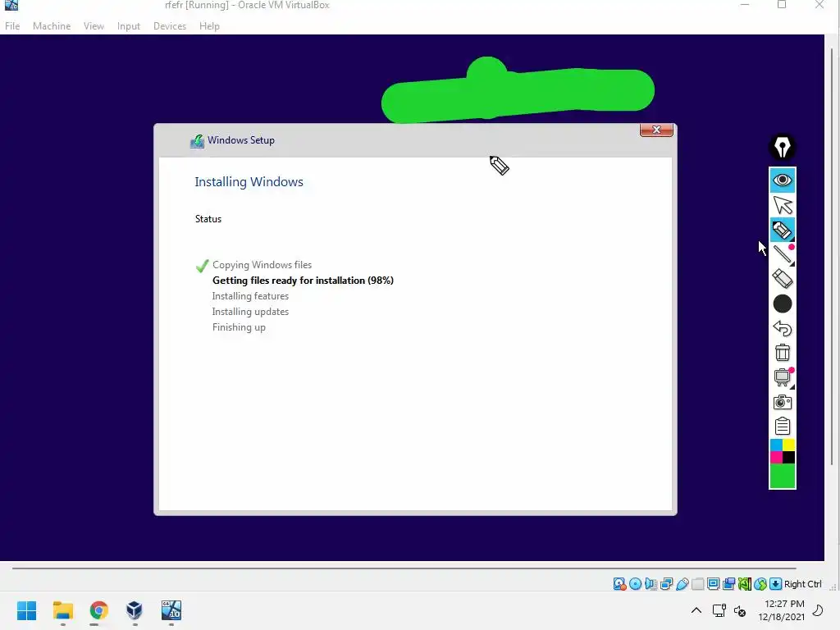This screenshot has width=840, height=630.
Task: Open the network tray icon
Action: coord(719,610)
